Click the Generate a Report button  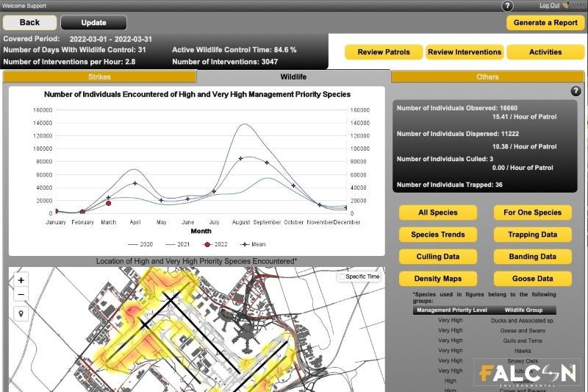[x=545, y=23]
